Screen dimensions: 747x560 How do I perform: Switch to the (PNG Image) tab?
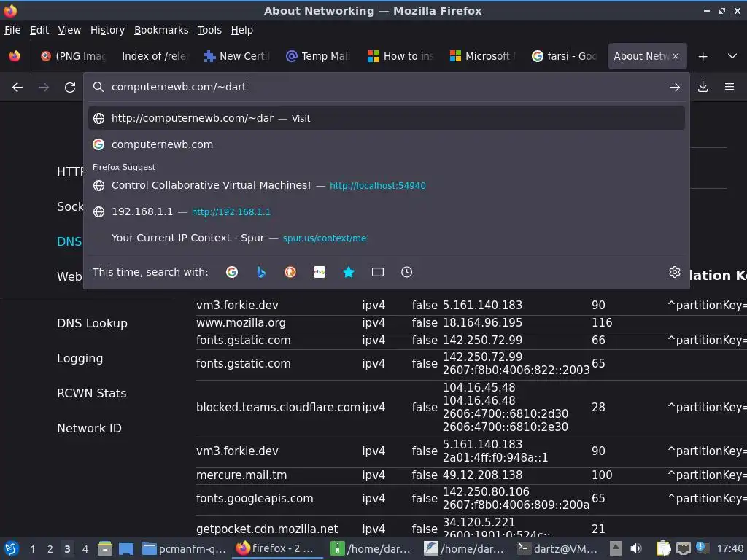pos(73,56)
